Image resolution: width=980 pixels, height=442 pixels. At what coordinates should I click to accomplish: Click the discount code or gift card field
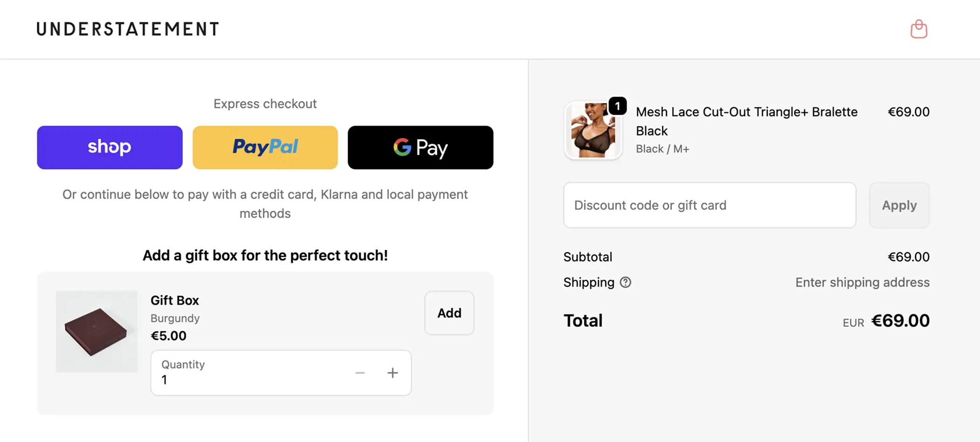pos(709,205)
